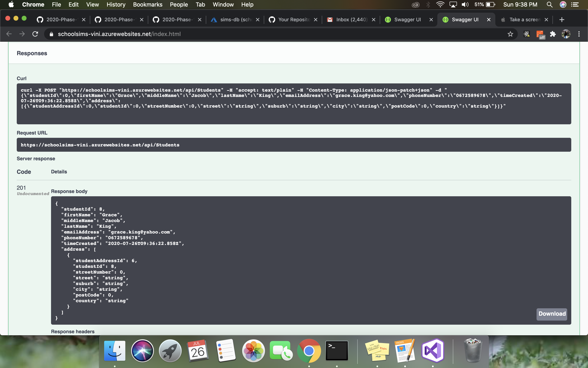Open FaceTime from the Dock
This screenshot has width=588, height=368.
[x=281, y=351]
